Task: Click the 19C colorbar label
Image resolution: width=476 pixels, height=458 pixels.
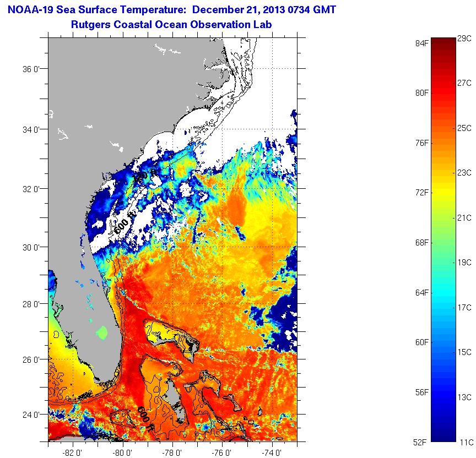Action: [x=464, y=263]
